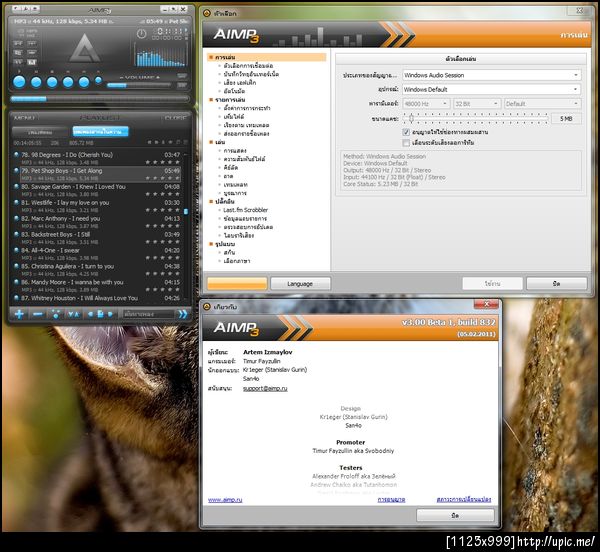Select track 83. Backstreet Boys - I Still
600x552 pixels.
[x=100, y=238]
